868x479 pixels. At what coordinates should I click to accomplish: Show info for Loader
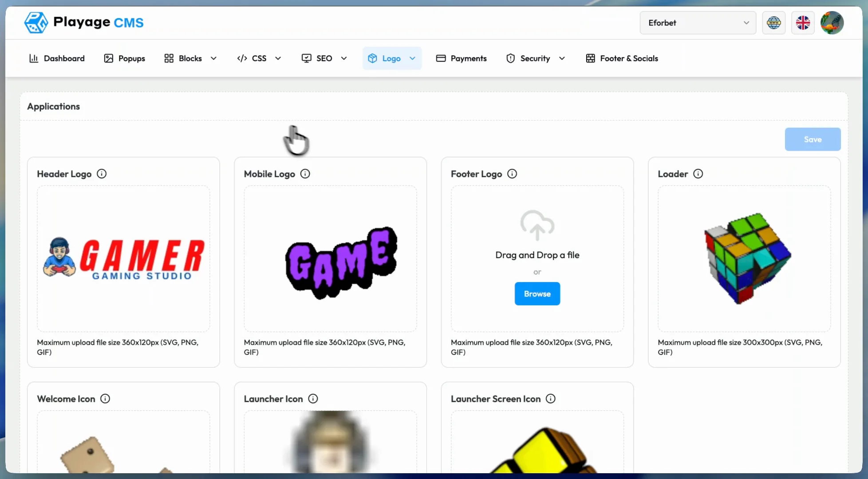[698, 174]
